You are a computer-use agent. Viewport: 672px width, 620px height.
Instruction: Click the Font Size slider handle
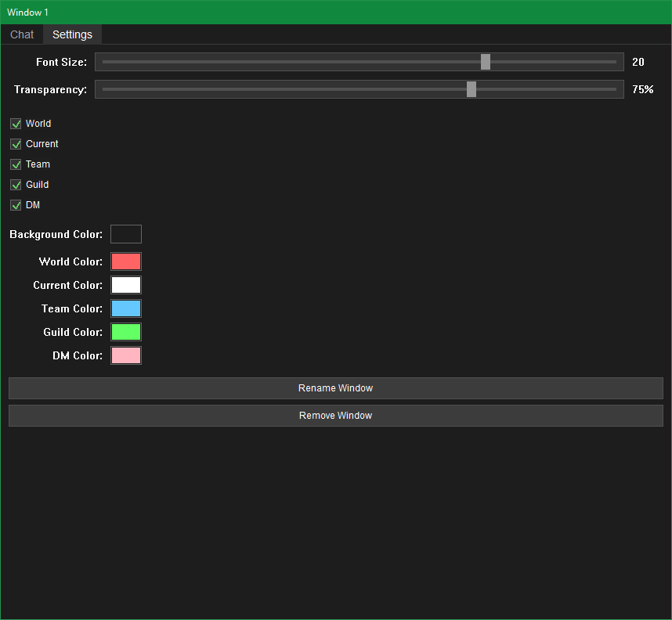(x=486, y=62)
